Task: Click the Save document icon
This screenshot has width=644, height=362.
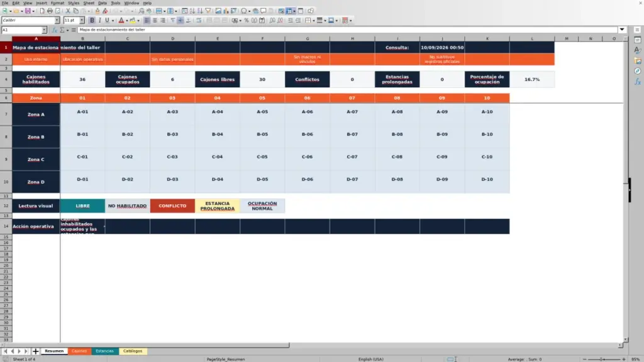Action: click(28, 11)
